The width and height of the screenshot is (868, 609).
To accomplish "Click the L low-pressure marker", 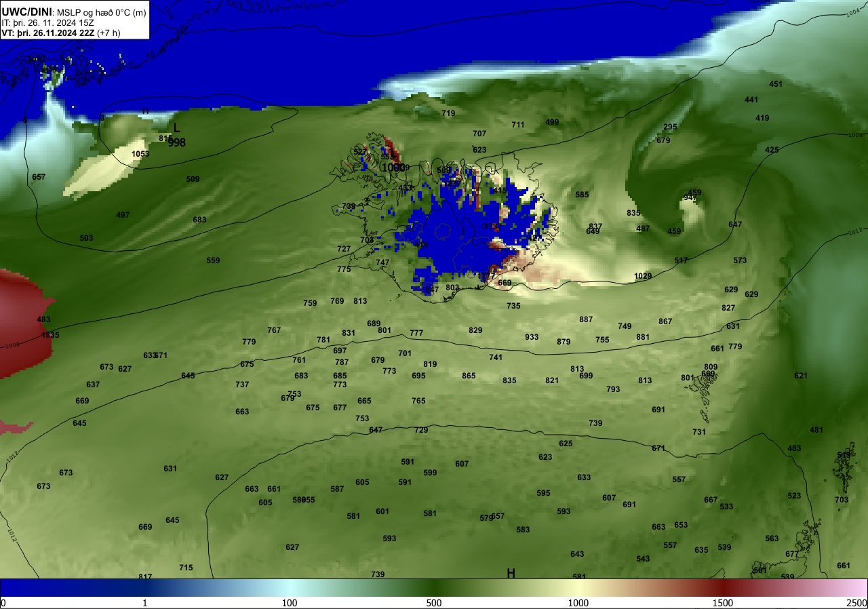I will (176, 127).
